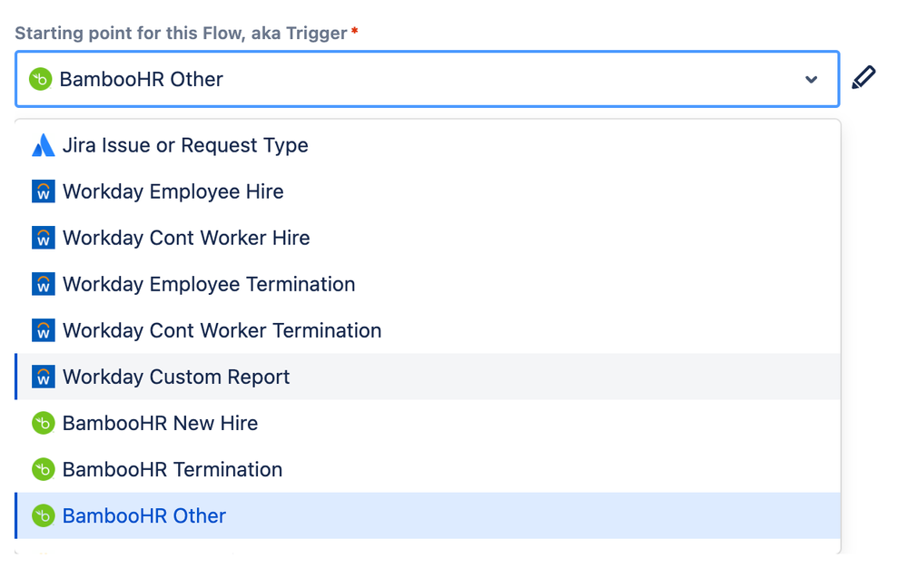This screenshot has height=588, width=907.
Task: Select the highlighted BambooHR Other list option
Action: [x=144, y=515]
